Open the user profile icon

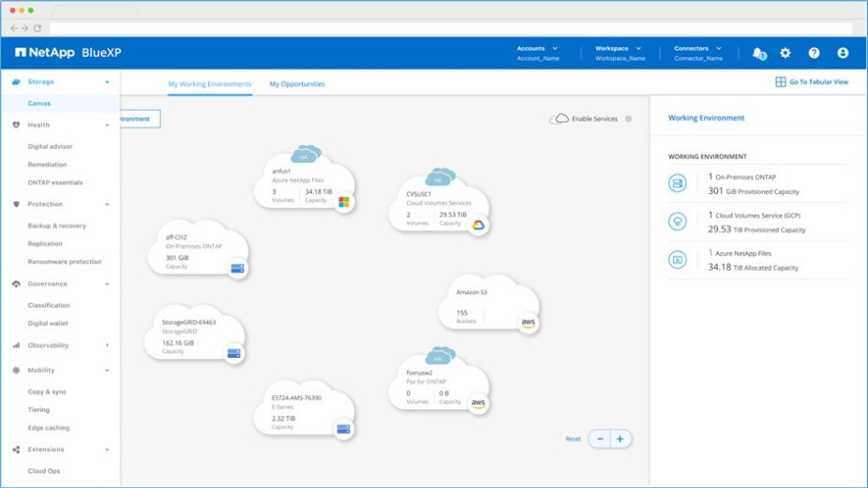coord(843,53)
